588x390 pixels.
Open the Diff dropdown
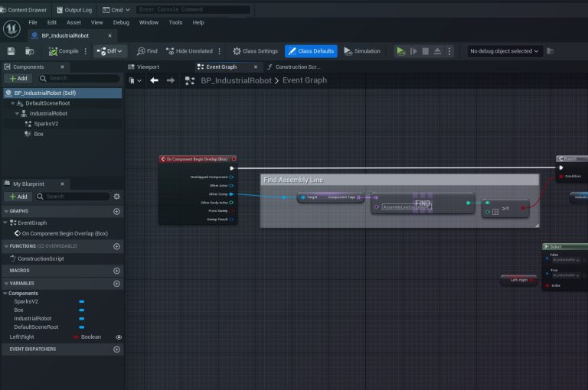(110, 51)
